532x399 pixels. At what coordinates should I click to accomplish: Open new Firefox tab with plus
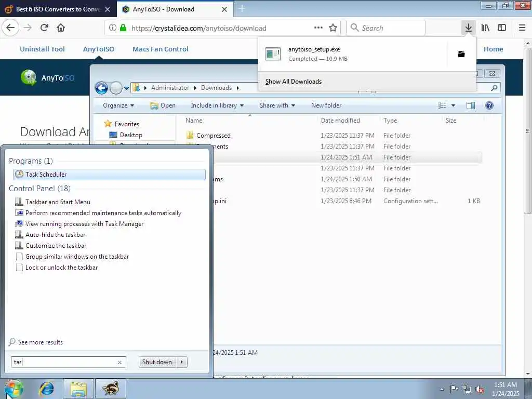pyautogui.click(x=242, y=8)
